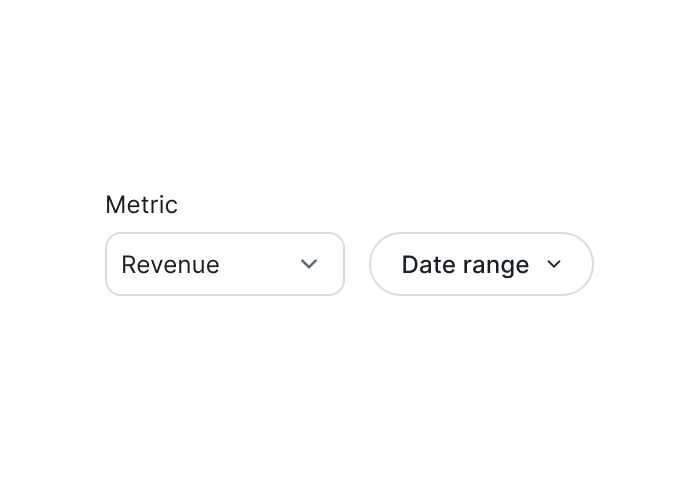Toggle the Metric picker list open
Screen dimensions: 700x480
(225, 264)
